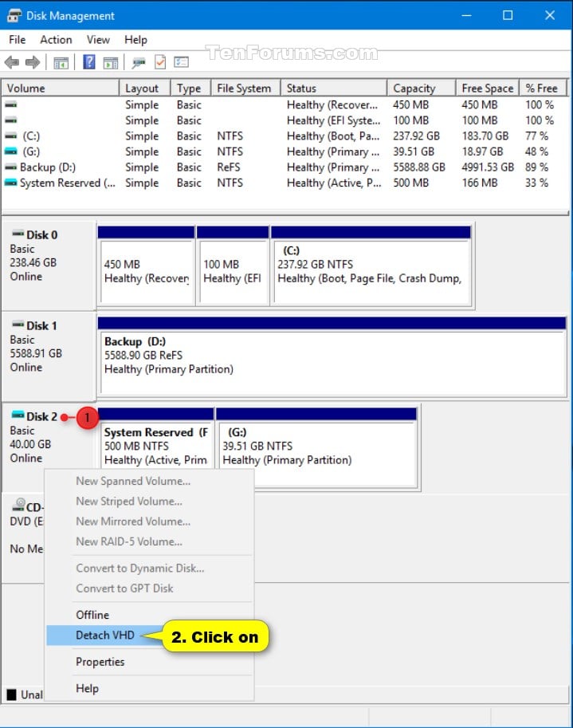Image resolution: width=573 pixels, height=728 pixels.
Task: Click the Disk Management title bar icon
Action: pos(14,16)
